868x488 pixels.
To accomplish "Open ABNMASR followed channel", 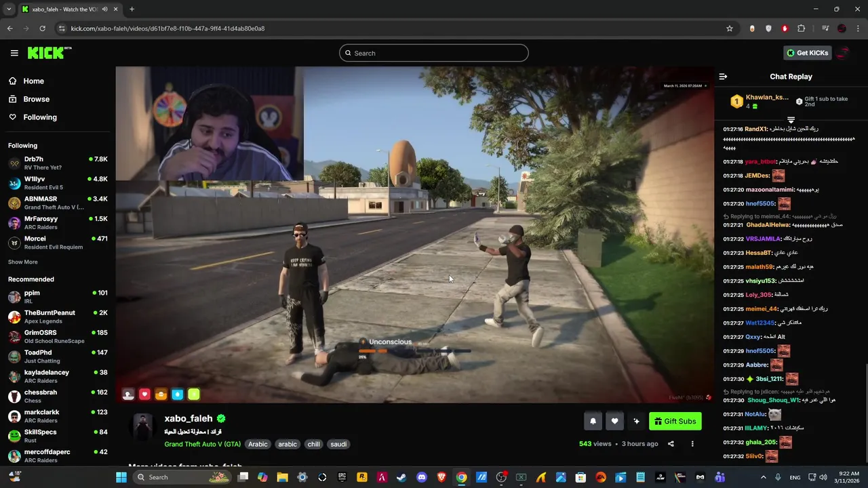I will click(58, 203).
